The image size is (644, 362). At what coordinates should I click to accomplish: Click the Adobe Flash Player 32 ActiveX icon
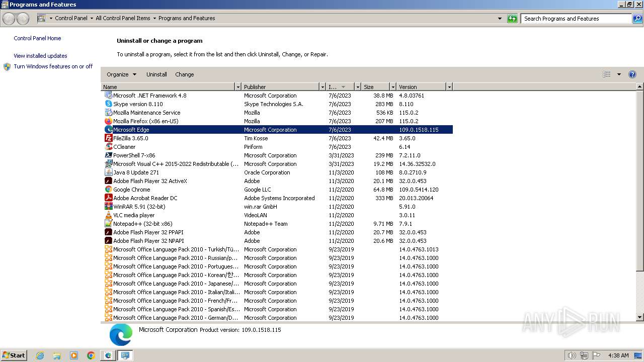(x=108, y=181)
